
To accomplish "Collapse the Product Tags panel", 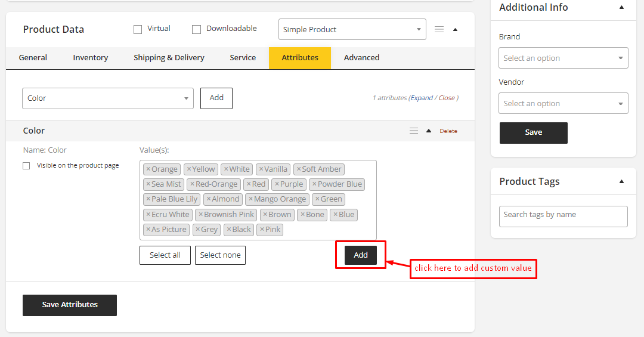I will pyautogui.click(x=621, y=181).
